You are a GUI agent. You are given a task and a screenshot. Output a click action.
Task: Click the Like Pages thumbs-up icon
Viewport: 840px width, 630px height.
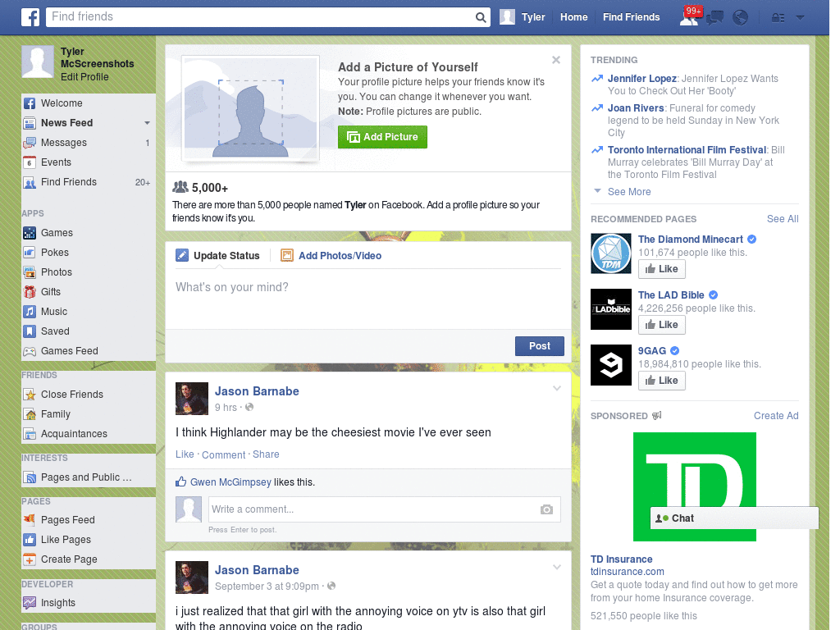30,540
